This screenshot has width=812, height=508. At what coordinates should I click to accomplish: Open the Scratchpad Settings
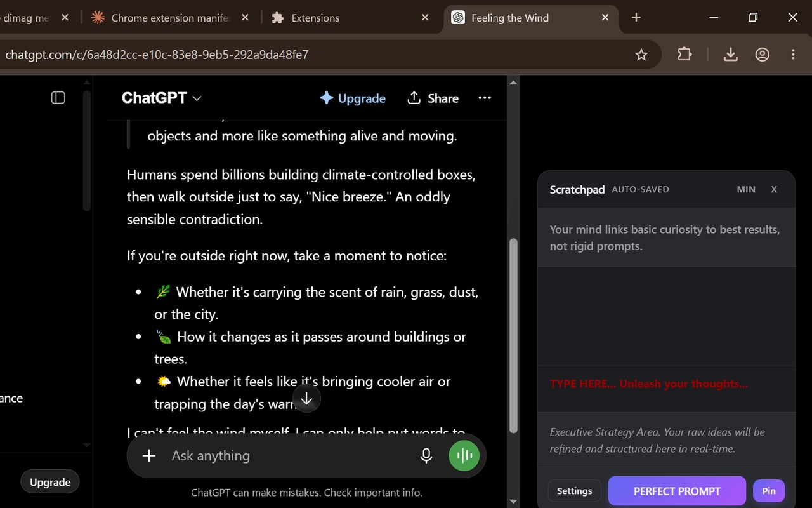pos(575,491)
